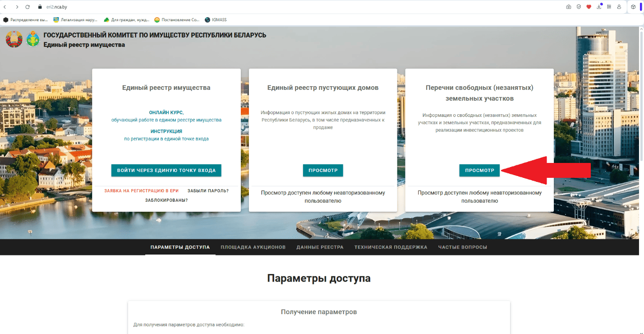Click the Belarus state emblem logo
644x334 pixels.
click(14, 40)
